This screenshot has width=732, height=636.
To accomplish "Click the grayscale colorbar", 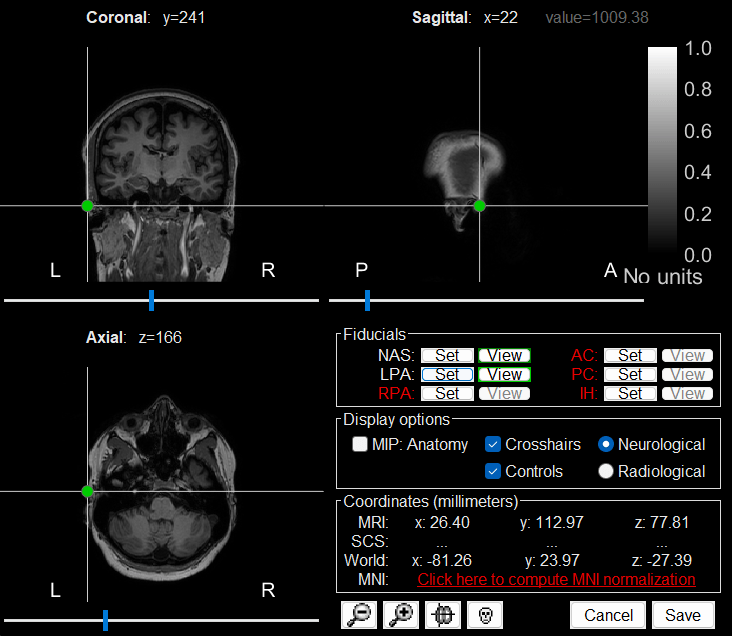I will click(x=663, y=150).
